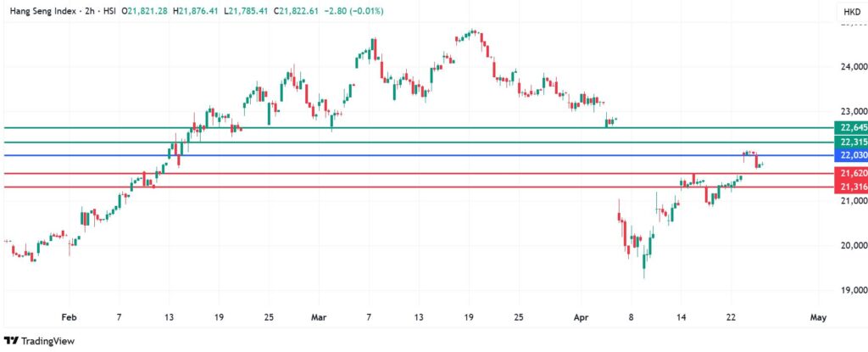Screen dimensions: 868x352
Task: Click the red 21,620 price label
Action: click(851, 173)
